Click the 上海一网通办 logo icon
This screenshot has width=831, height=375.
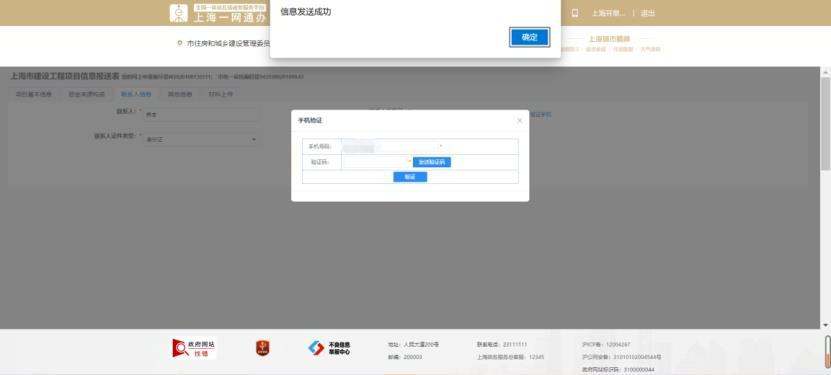179,13
